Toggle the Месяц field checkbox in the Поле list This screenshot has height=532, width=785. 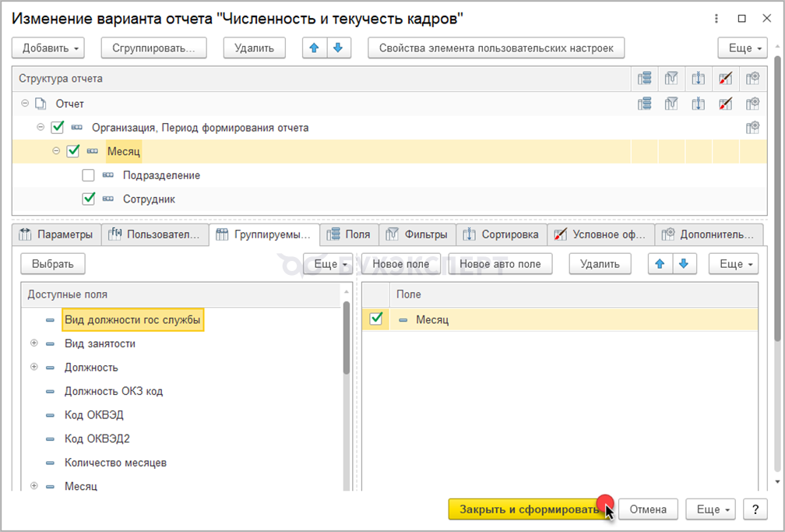(376, 319)
